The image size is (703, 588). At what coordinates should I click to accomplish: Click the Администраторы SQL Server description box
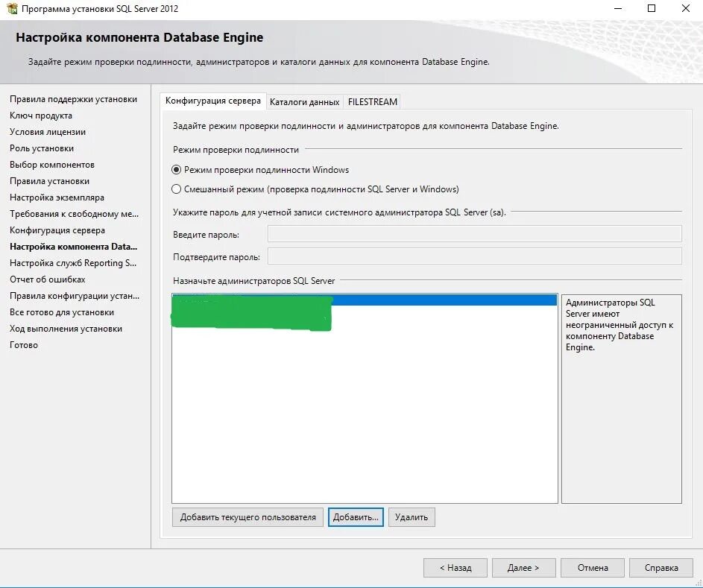(622, 399)
